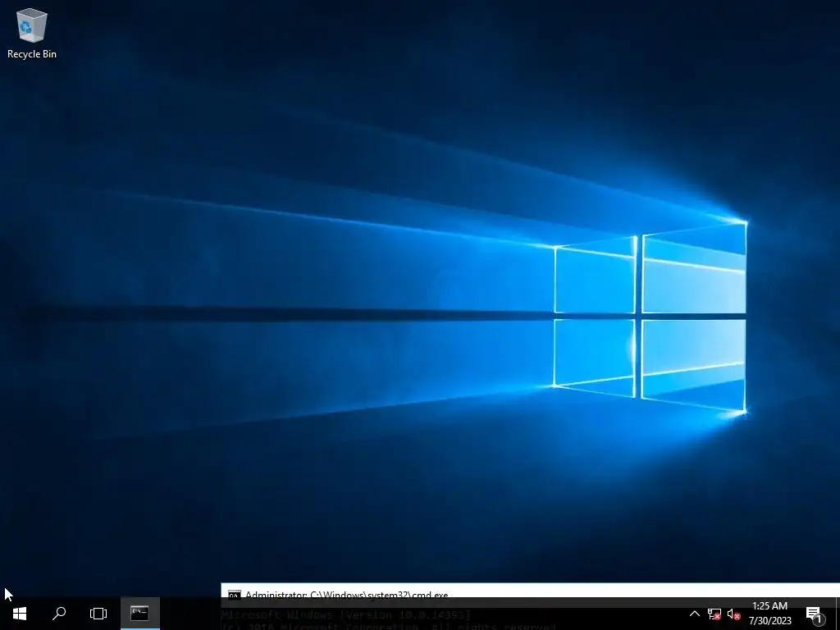Image resolution: width=840 pixels, height=630 pixels.
Task: Open taskbar search magnifier
Action: coord(59,614)
